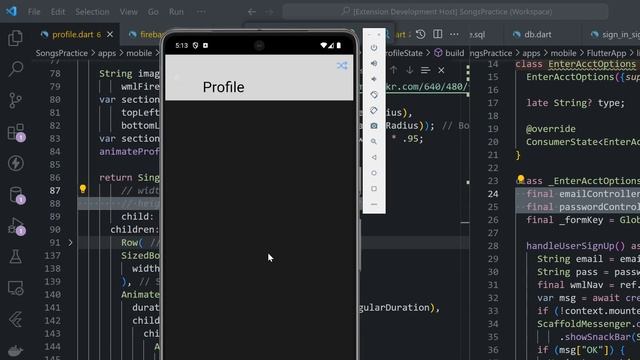The image size is (640, 360).
Task: Close the profile.dart tab
Action: pos(110,35)
